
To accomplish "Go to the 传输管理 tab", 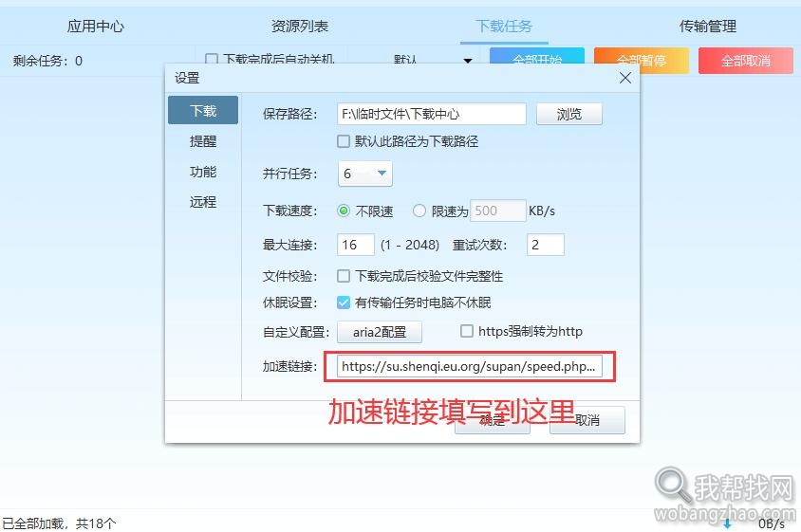I will (707, 26).
